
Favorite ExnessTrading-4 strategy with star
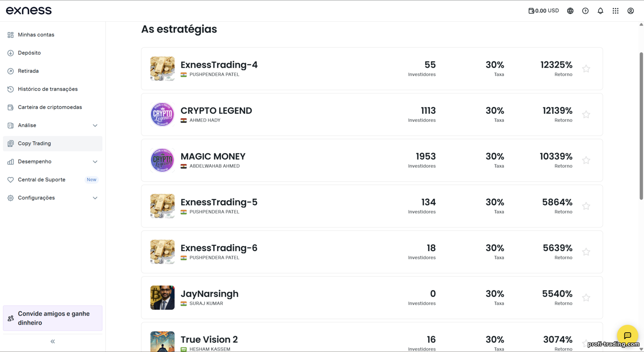coord(586,69)
